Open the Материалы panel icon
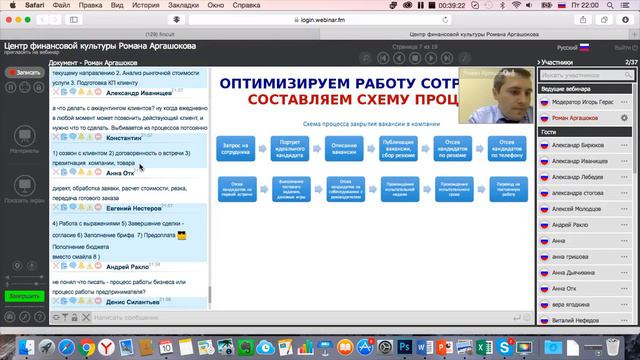Screen dimensions: 640x360 [x=24, y=136]
